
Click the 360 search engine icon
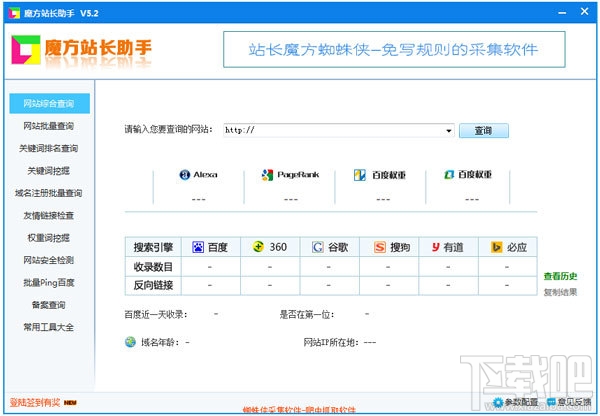[259, 247]
